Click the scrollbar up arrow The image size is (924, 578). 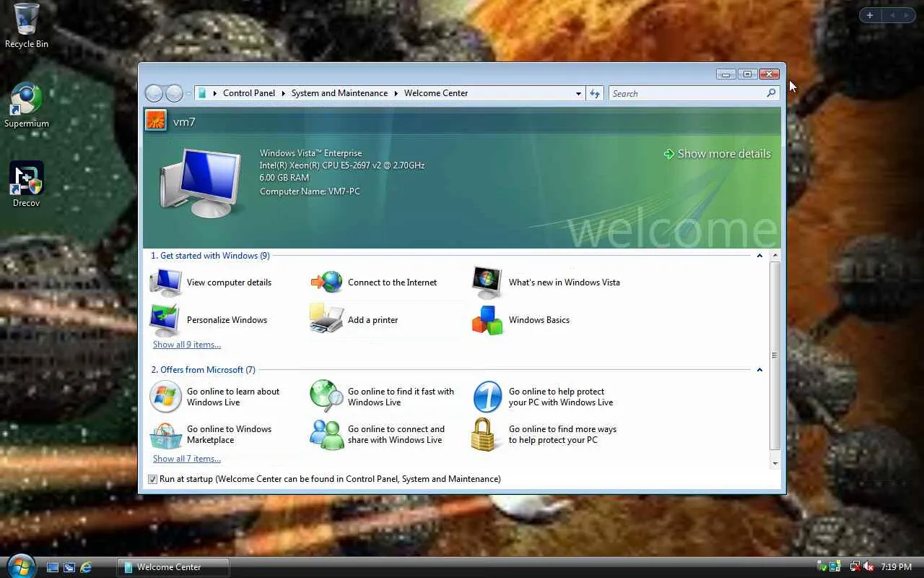click(775, 256)
